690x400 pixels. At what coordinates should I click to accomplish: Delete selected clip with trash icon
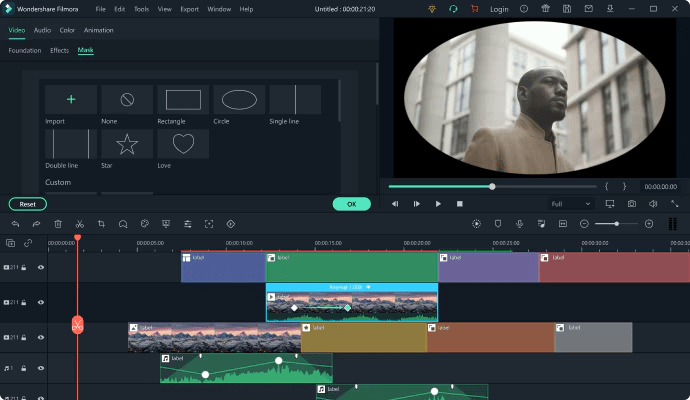coord(58,224)
